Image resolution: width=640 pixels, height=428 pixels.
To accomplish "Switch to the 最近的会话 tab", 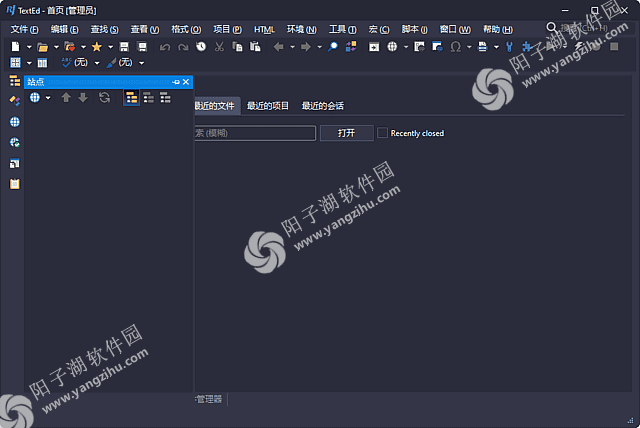I will coord(322,106).
